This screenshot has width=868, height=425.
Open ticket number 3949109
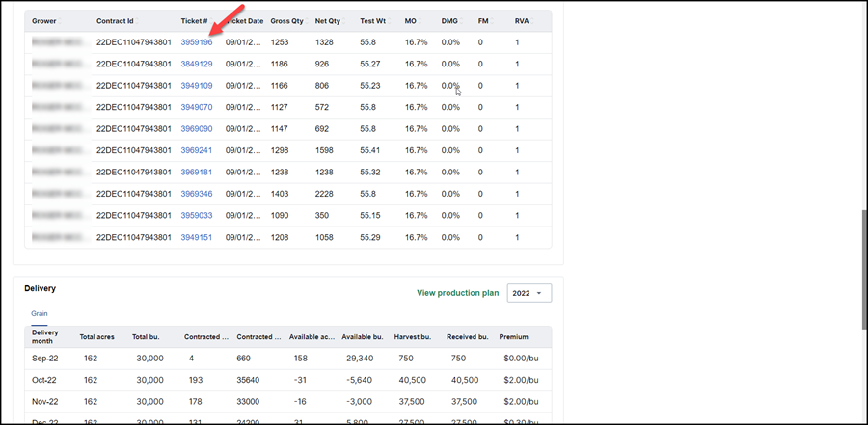pyautogui.click(x=197, y=86)
